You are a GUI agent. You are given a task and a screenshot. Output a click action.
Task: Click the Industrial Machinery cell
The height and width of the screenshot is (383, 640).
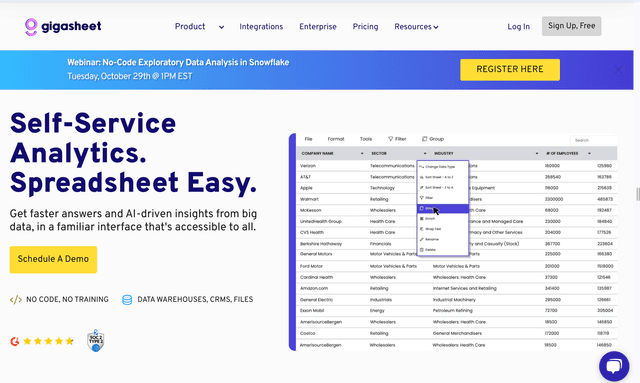coord(454,300)
